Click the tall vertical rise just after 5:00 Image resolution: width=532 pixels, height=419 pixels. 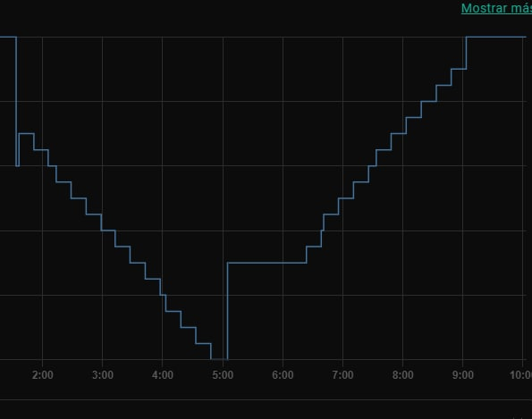(x=227, y=311)
